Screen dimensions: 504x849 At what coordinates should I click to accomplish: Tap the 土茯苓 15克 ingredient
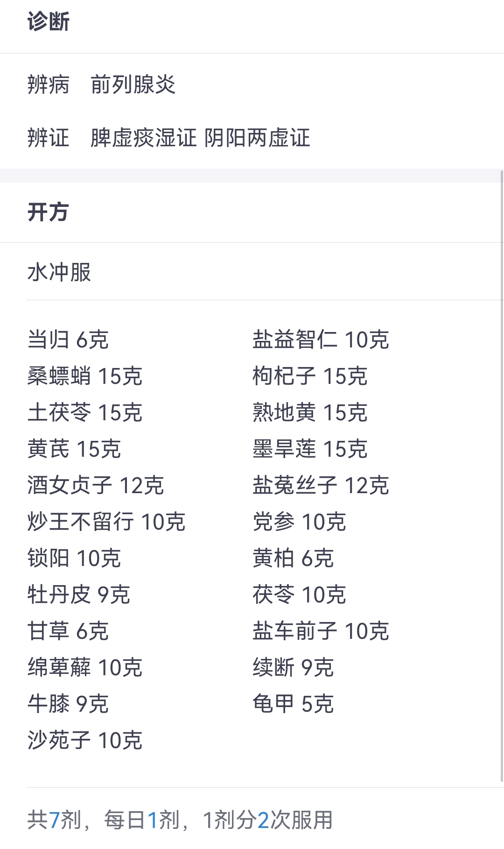pos(85,412)
